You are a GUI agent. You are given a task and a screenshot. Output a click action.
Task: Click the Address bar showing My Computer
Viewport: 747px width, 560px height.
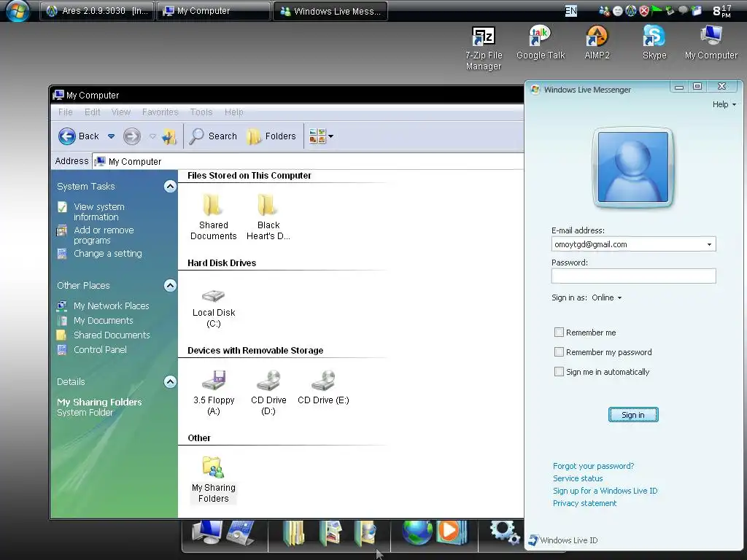[x=308, y=161]
